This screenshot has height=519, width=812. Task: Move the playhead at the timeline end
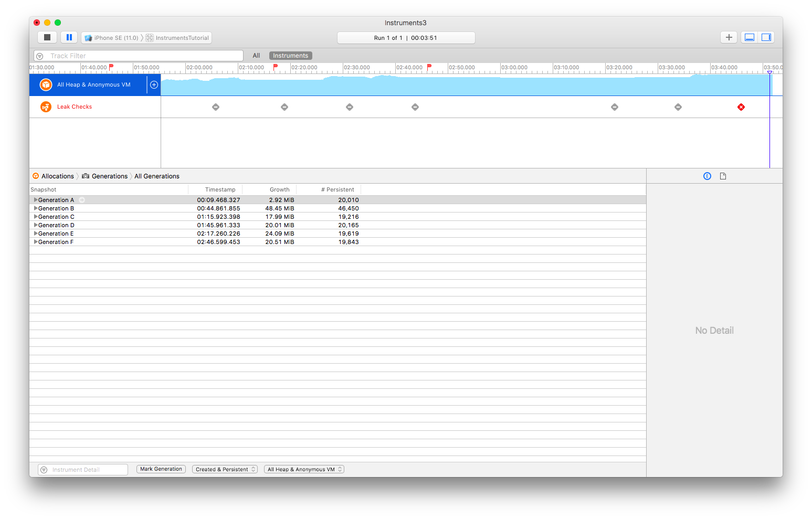point(770,72)
